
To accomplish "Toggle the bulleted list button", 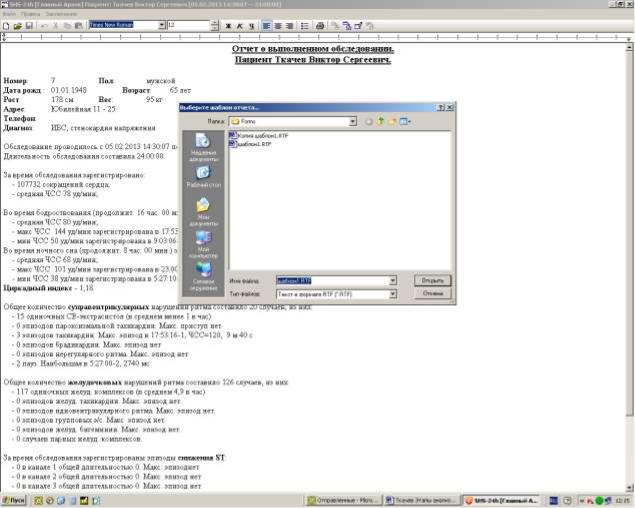I will tap(305, 26).
